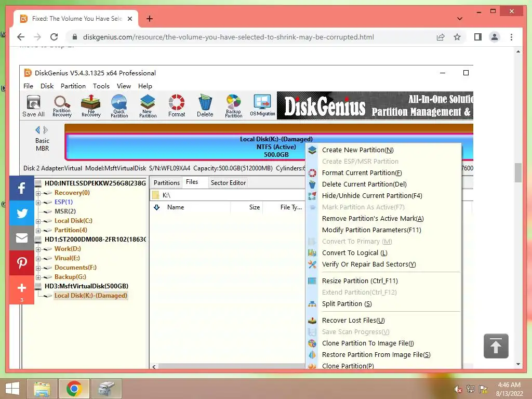Click the Format toolbar icon
The width and height of the screenshot is (532, 399).
pos(177,106)
